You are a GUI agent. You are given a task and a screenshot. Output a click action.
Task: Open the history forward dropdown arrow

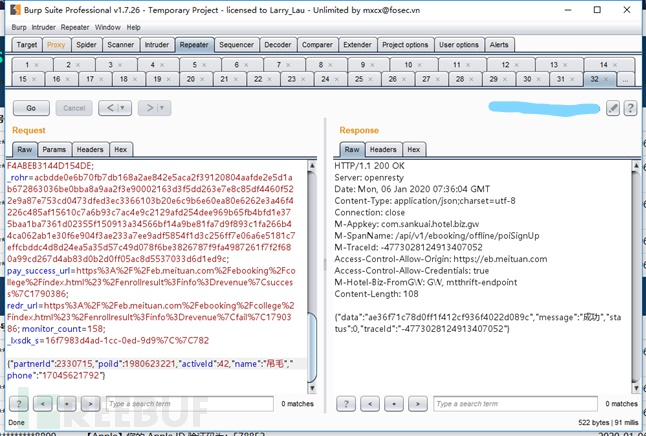(x=162, y=108)
